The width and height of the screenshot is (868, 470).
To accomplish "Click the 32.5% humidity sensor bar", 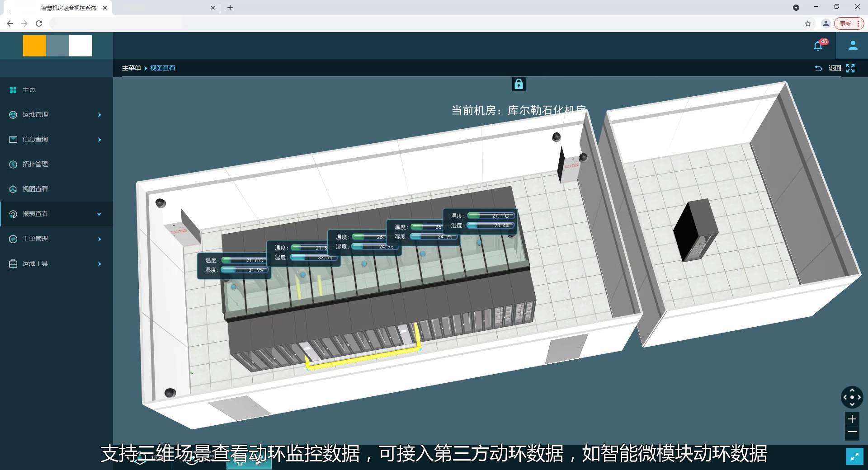I will [313, 258].
